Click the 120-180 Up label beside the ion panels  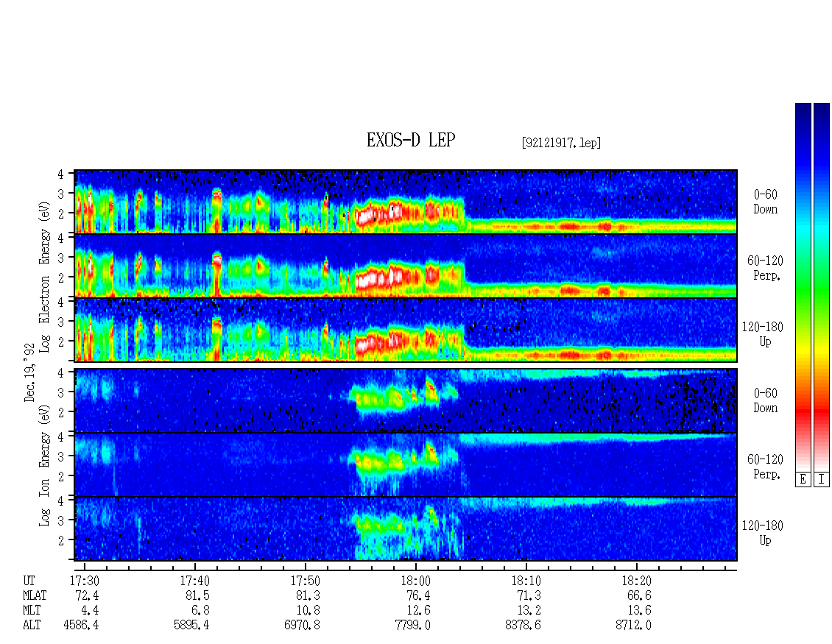pyautogui.click(x=763, y=533)
